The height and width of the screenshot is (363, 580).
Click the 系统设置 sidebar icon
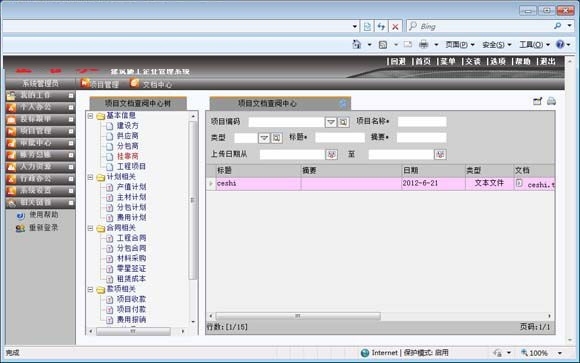pos(11,191)
